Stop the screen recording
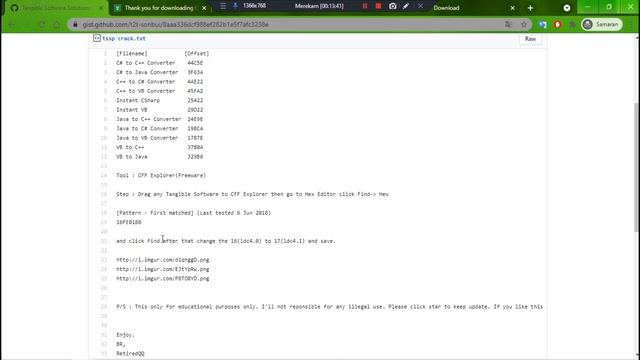Screen dimensions: 640x360 [x=378, y=6]
